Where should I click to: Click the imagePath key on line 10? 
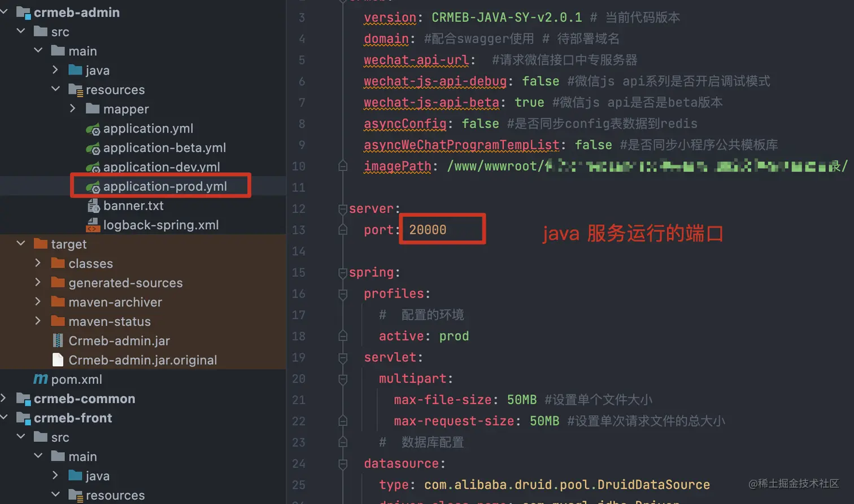tap(397, 166)
